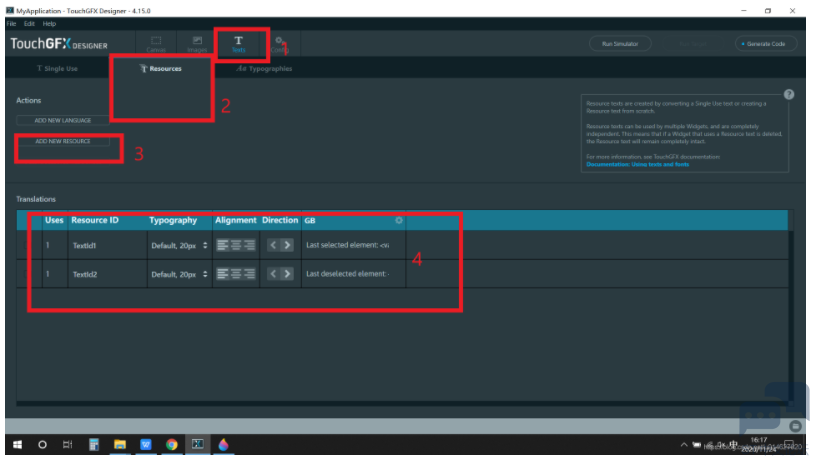
Task: Open GB language column settings gear
Action: tap(399, 220)
